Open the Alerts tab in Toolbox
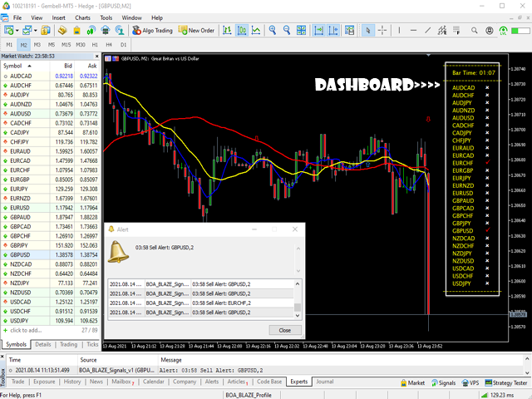The height and width of the screenshot is (399, 532). pyautogui.click(x=212, y=382)
